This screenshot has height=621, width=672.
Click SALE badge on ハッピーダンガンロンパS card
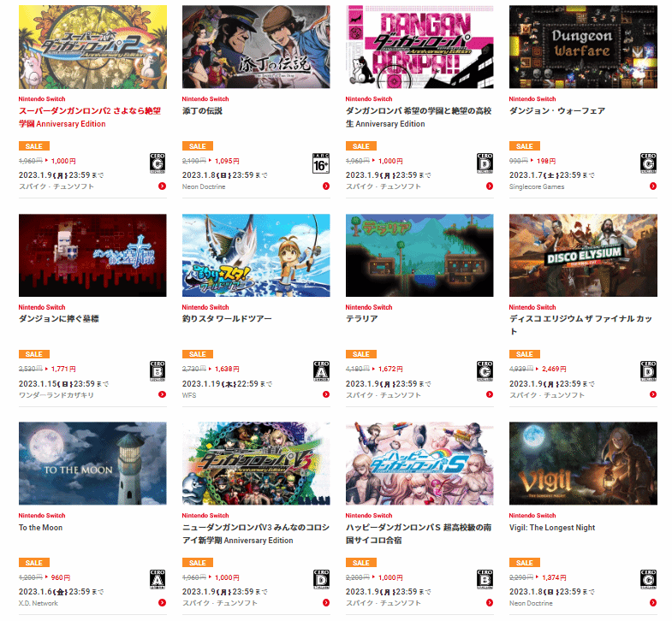361,563
